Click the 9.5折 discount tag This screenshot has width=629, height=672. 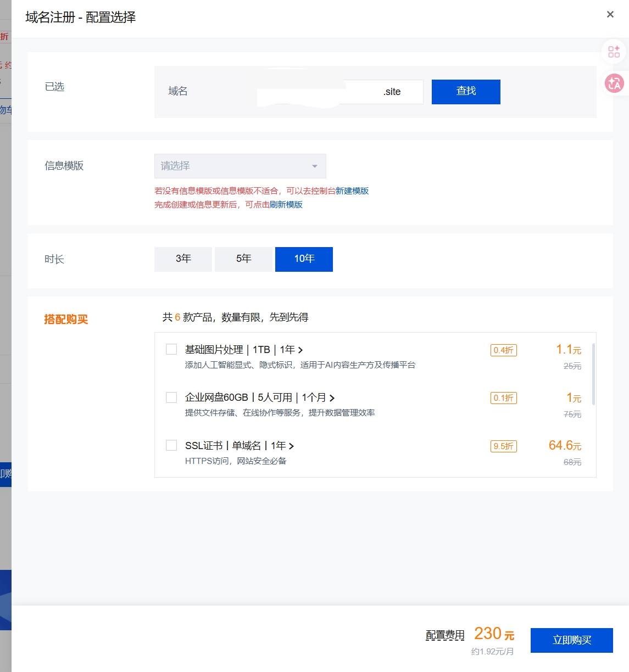pyautogui.click(x=503, y=446)
